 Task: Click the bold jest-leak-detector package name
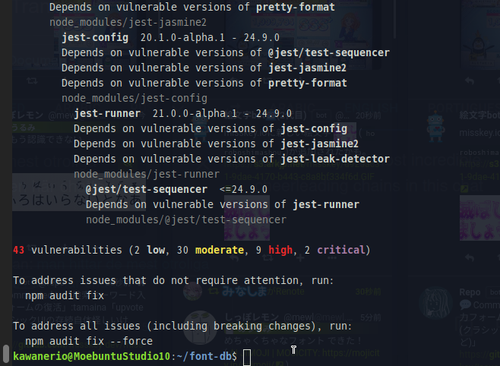335,159
